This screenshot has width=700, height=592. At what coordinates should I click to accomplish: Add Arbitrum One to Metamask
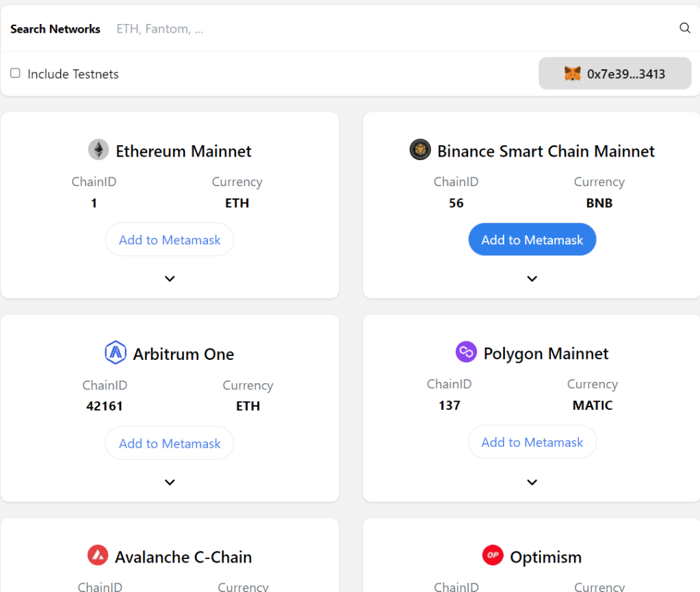[x=170, y=443]
